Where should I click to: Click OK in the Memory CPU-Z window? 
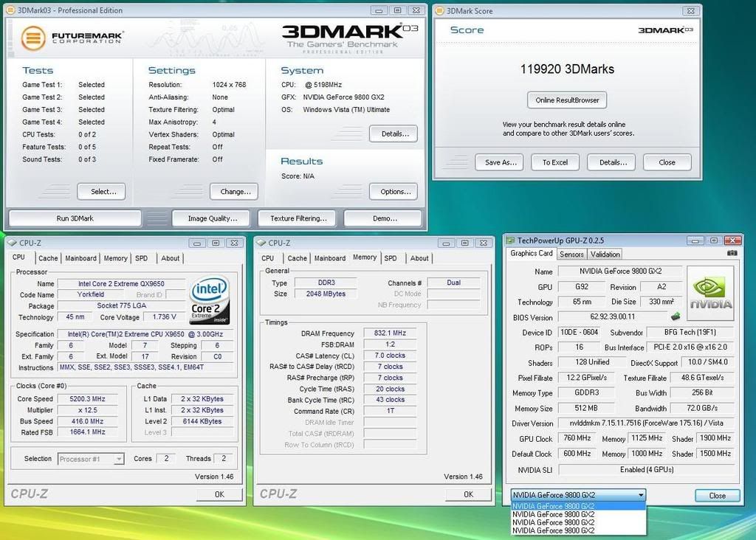(469, 494)
